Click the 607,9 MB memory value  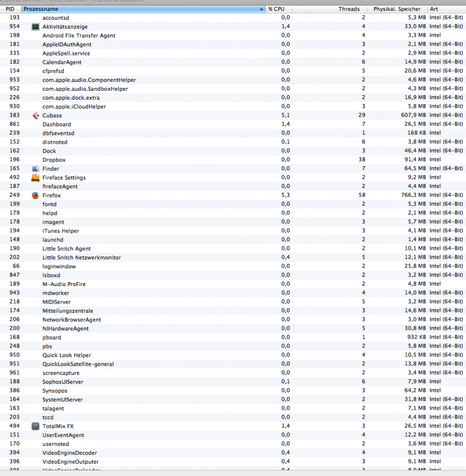413,116
